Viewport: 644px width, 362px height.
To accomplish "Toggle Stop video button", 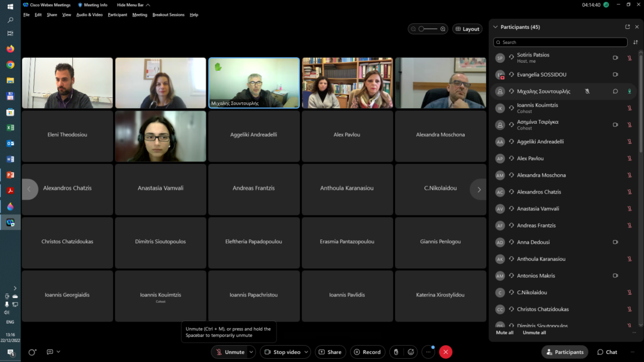I will (x=282, y=352).
